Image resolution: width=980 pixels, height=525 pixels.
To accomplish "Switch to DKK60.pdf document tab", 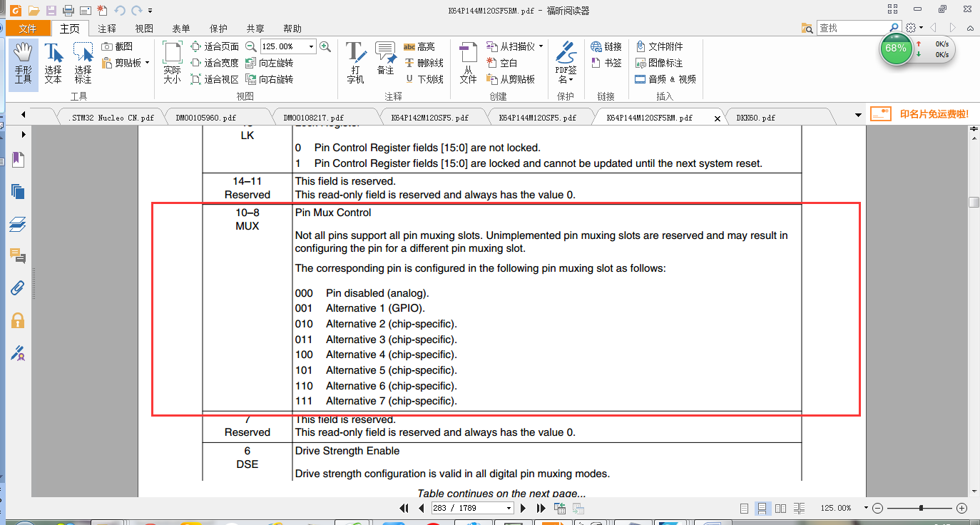I will 756,118.
